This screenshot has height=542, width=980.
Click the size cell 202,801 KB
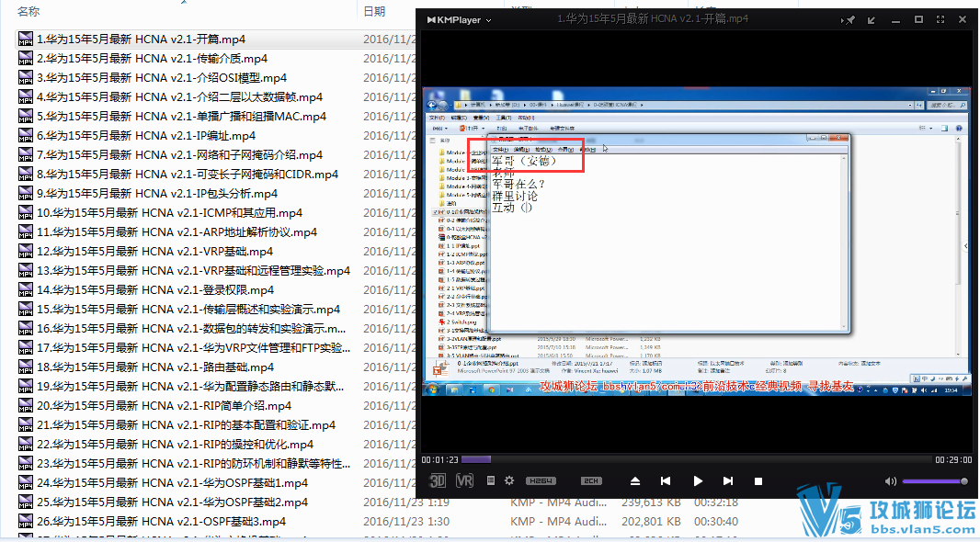[651, 522]
